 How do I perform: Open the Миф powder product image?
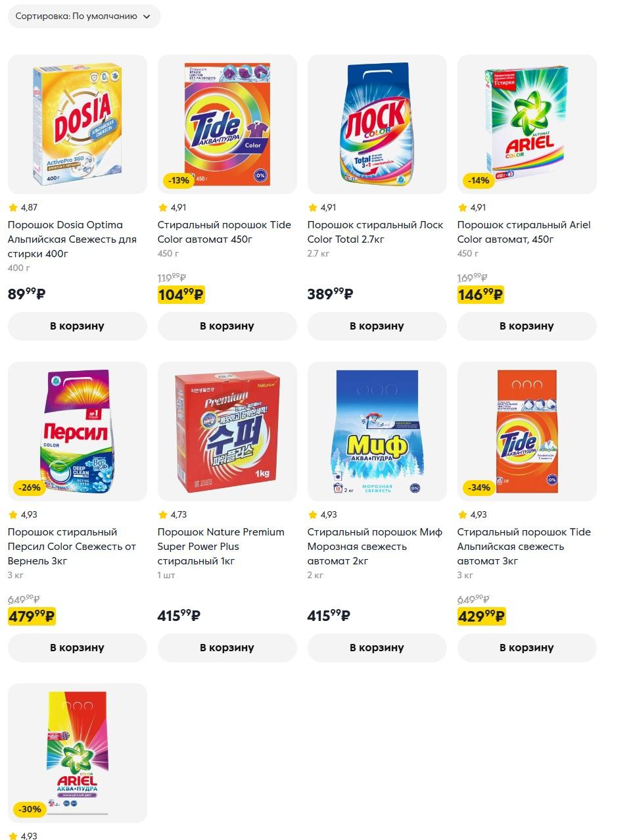point(377,432)
